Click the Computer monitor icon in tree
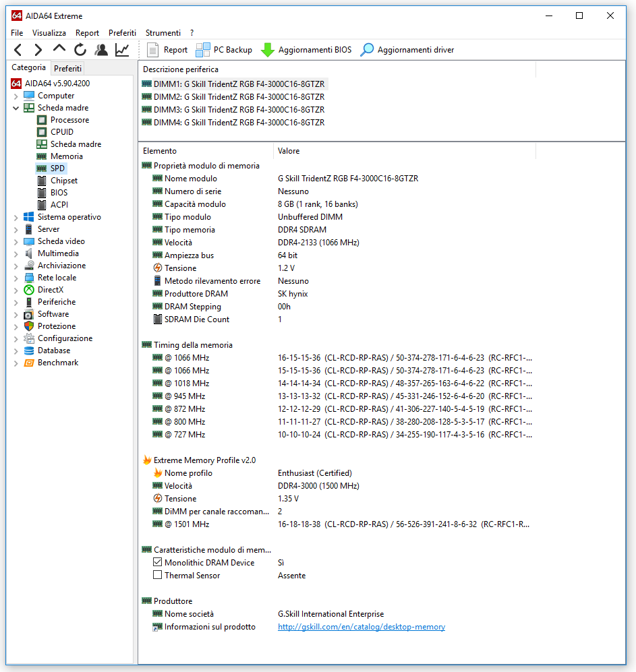Image resolution: width=636 pixels, height=672 pixels. 29,96
